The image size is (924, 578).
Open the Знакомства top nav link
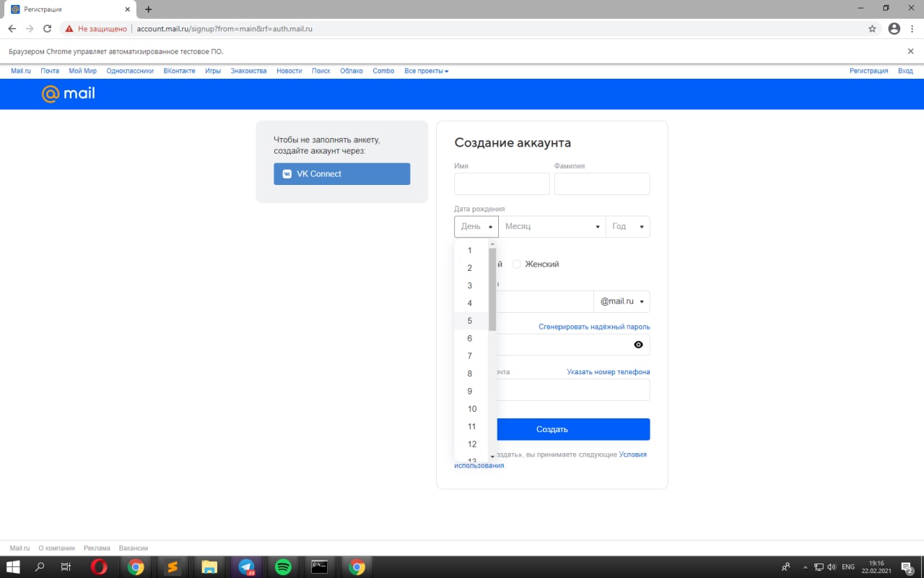[x=249, y=71]
